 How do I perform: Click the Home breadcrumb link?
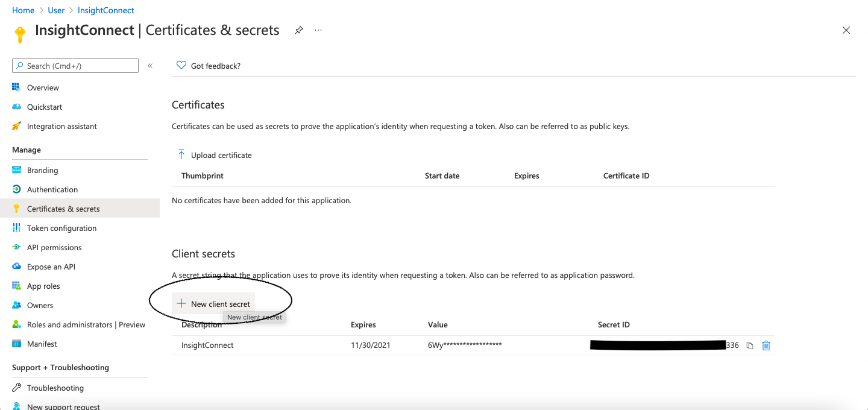click(x=23, y=10)
